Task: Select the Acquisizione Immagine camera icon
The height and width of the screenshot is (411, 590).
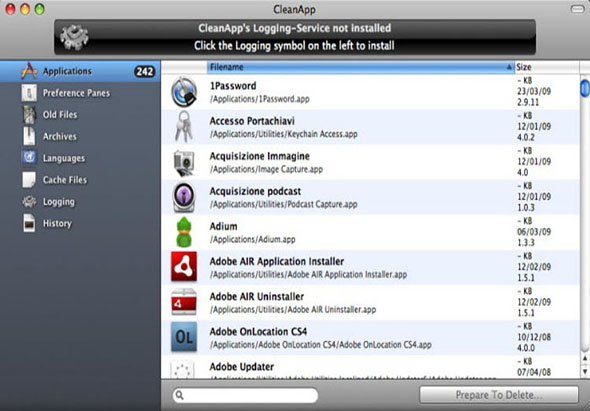Action: tap(184, 163)
